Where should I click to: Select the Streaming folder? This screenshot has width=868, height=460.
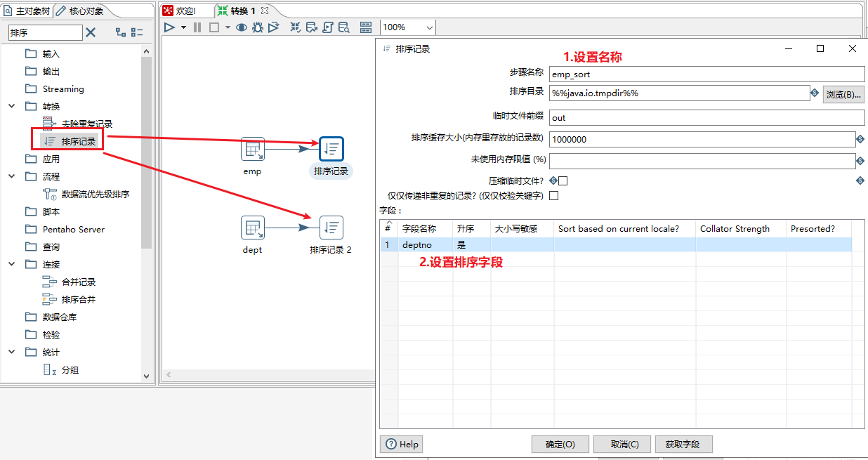point(63,88)
